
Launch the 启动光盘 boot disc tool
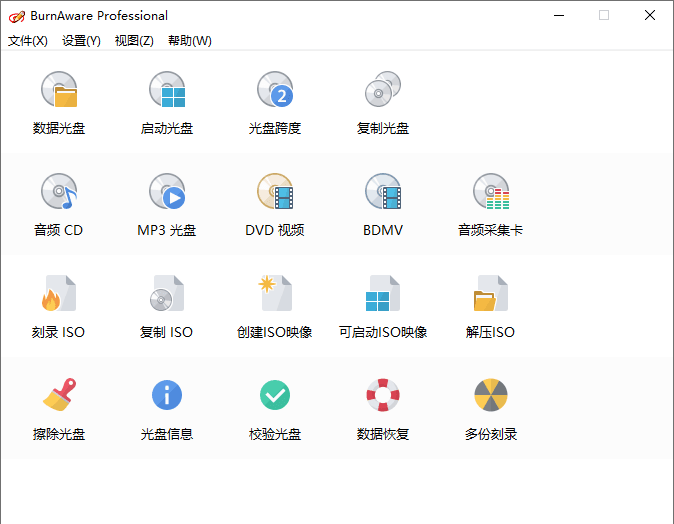click(x=167, y=103)
